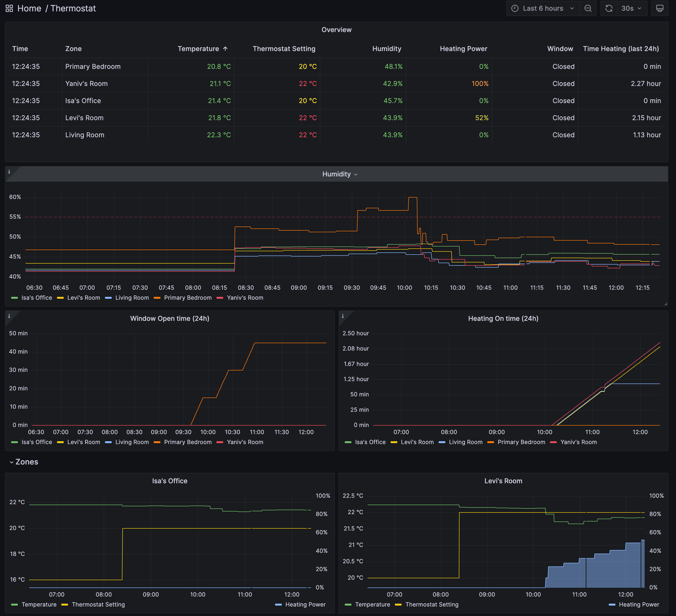Click the dashboards grid icon beside Home
The height and width of the screenshot is (616, 676).
click(9, 8)
